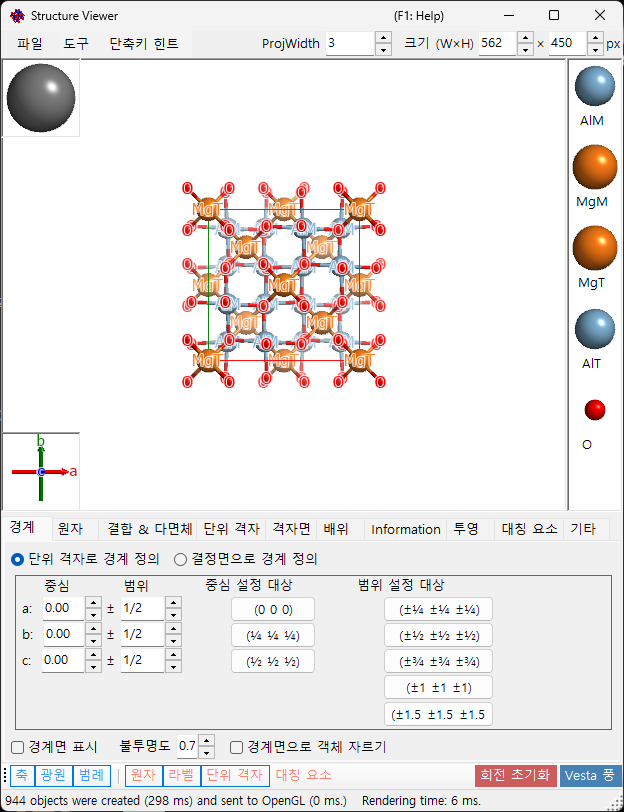
Task: Increase the ProjWidth value
Action: (383, 37)
